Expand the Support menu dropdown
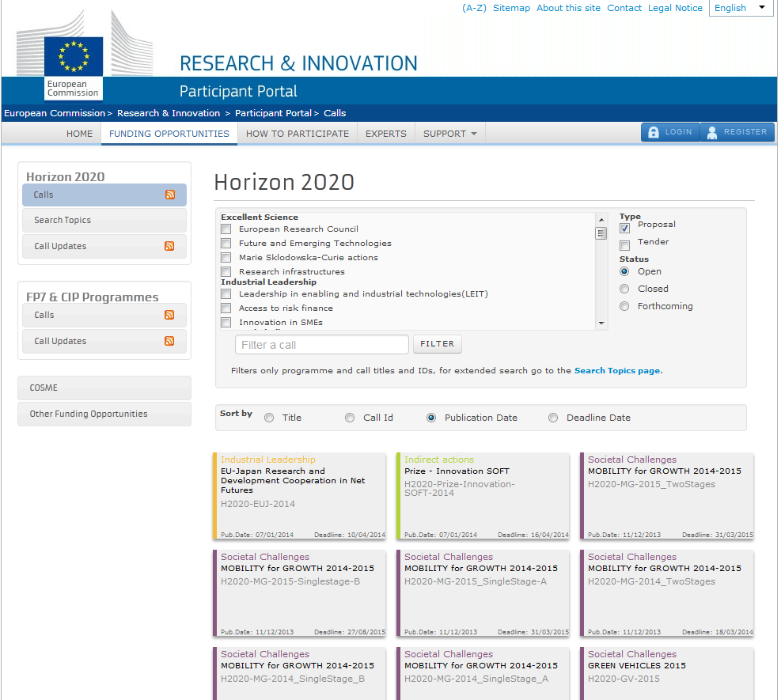Image resolution: width=781 pixels, height=700 pixels. [x=449, y=134]
